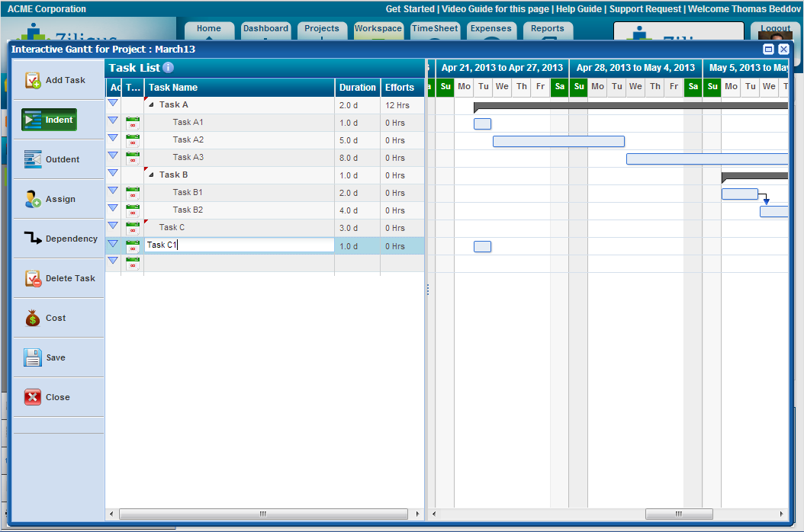
Task: Open action dropdown for Task C row
Action: pyautogui.click(x=113, y=226)
